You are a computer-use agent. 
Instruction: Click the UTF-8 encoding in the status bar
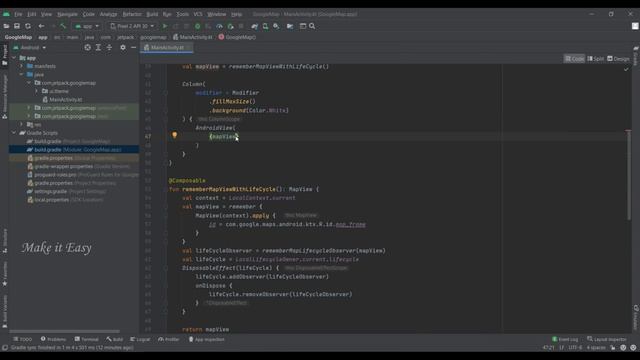coord(575,348)
